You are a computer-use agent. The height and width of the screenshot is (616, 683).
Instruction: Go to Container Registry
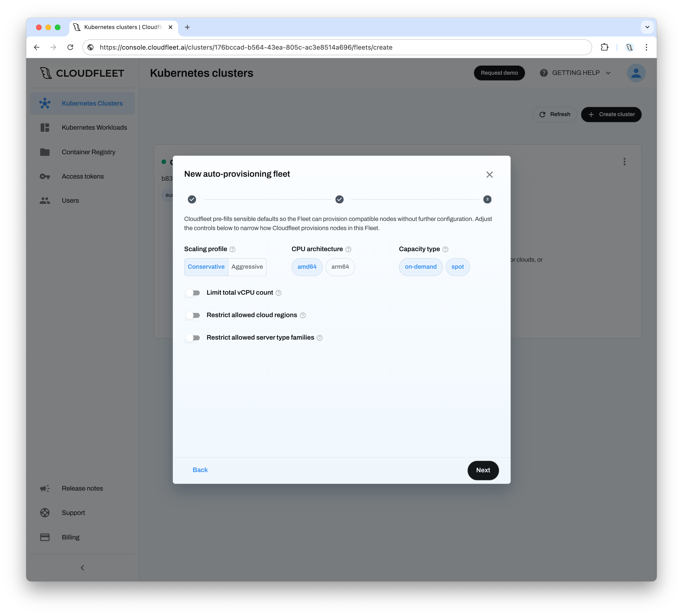(82, 152)
